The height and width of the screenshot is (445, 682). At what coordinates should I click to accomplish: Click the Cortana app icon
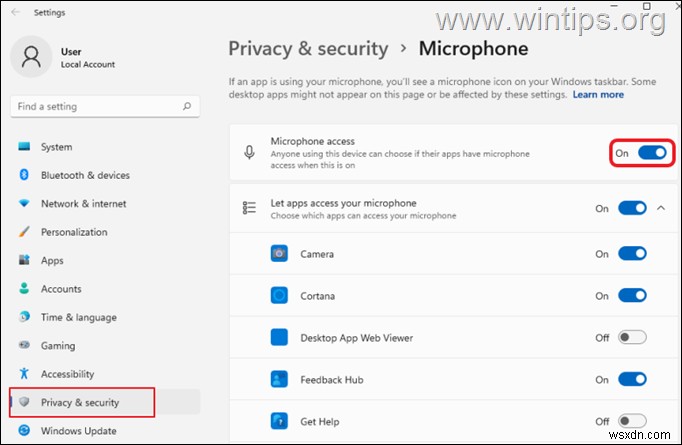pos(280,296)
